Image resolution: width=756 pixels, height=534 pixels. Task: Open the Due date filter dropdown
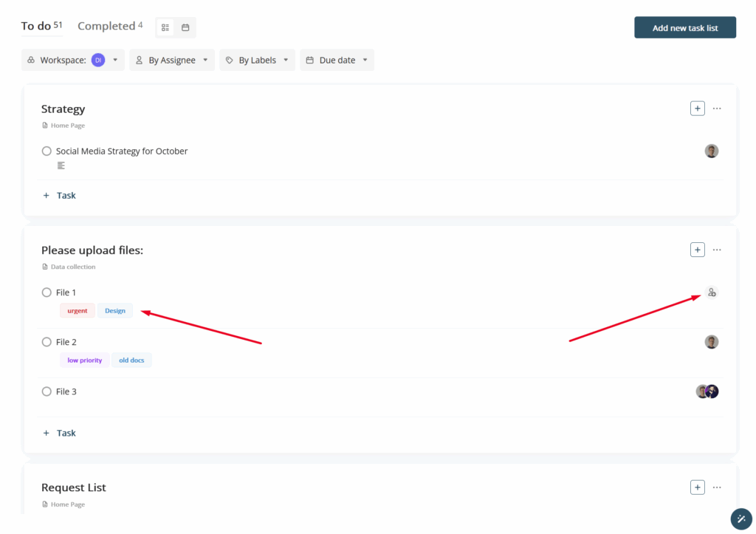point(337,60)
